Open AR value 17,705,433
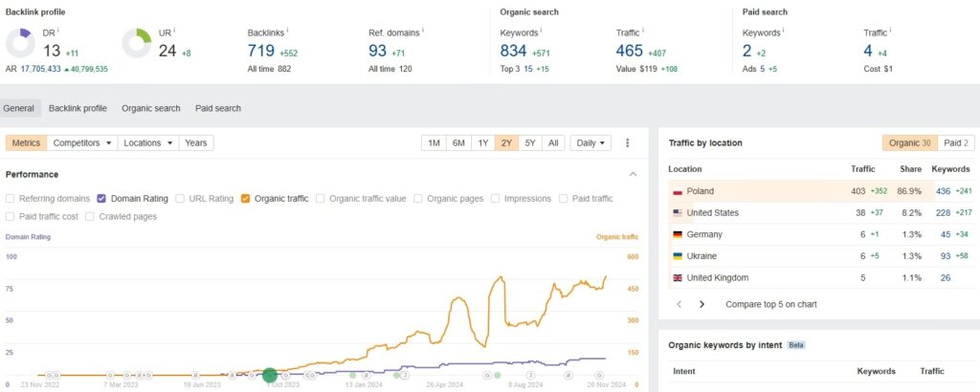Image resolution: width=980 pixels, height=392 pixels. coord(41,69)
